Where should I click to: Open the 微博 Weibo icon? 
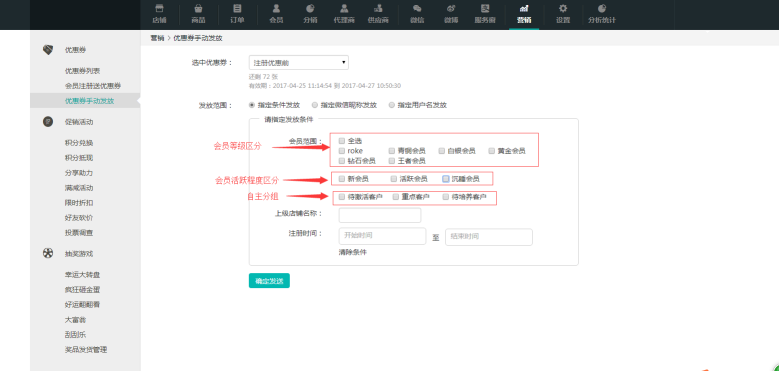pos(451,8)
